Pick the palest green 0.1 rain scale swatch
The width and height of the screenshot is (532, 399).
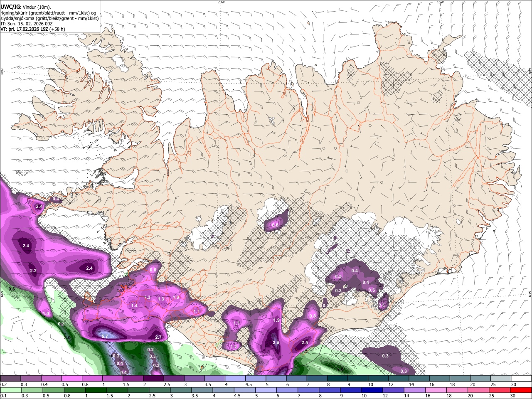click(x=11, y=390)
